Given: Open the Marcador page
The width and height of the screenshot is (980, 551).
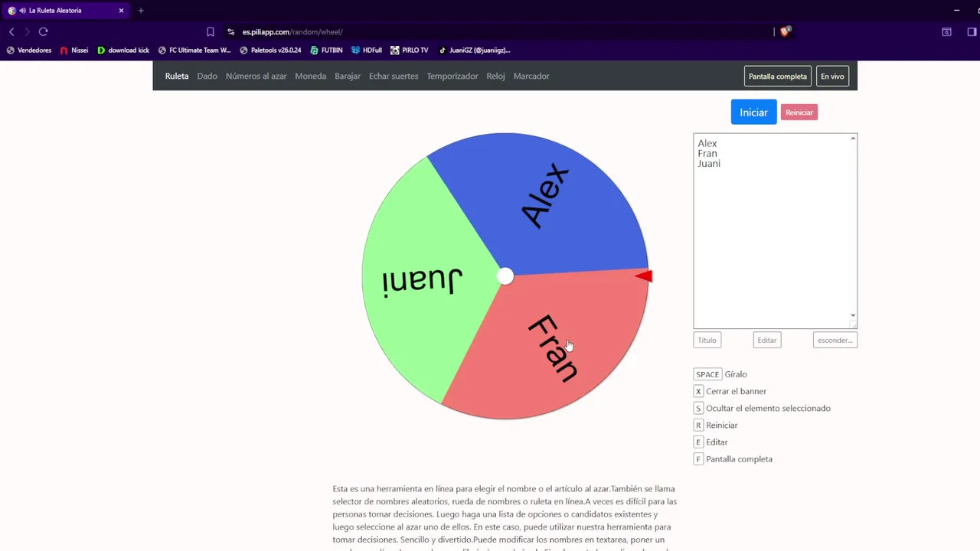Looking at the screenshot, I should 531,77.
